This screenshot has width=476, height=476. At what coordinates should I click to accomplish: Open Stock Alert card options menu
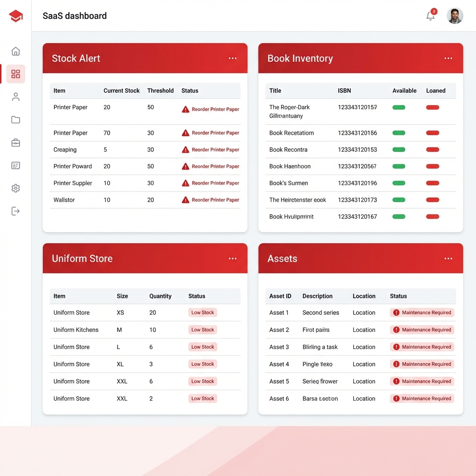[232, 59]
